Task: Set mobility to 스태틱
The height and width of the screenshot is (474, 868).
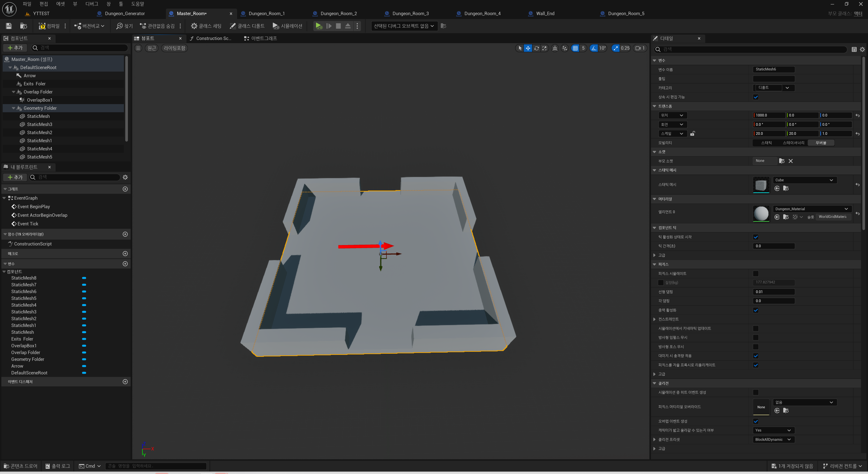Action: click(766, 143)
